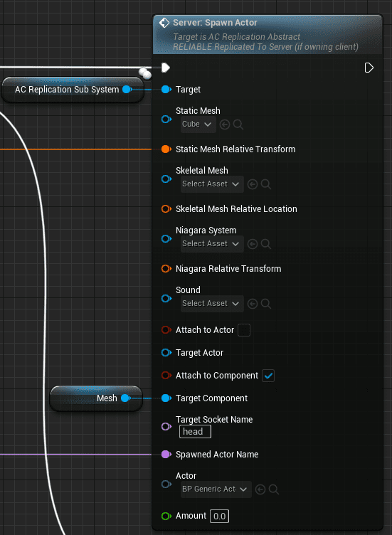Click the Sound object pin
392x535 pixels.
pos(166,298)
